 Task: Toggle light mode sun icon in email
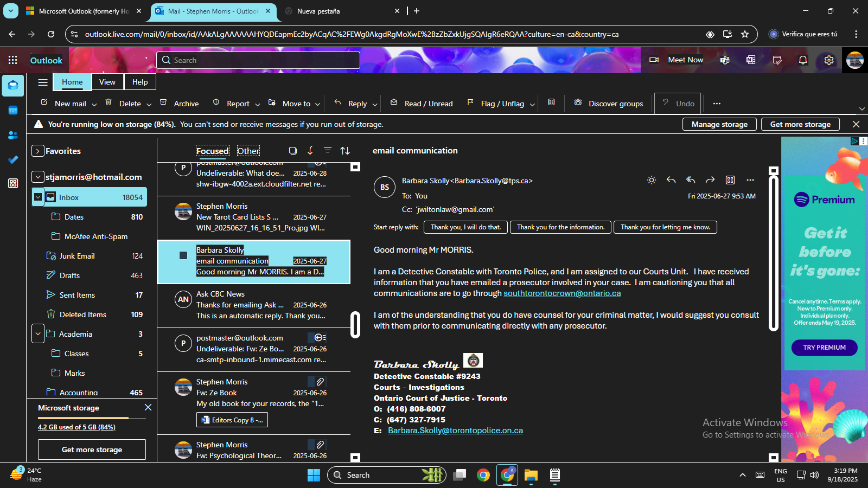coord(652,180)
